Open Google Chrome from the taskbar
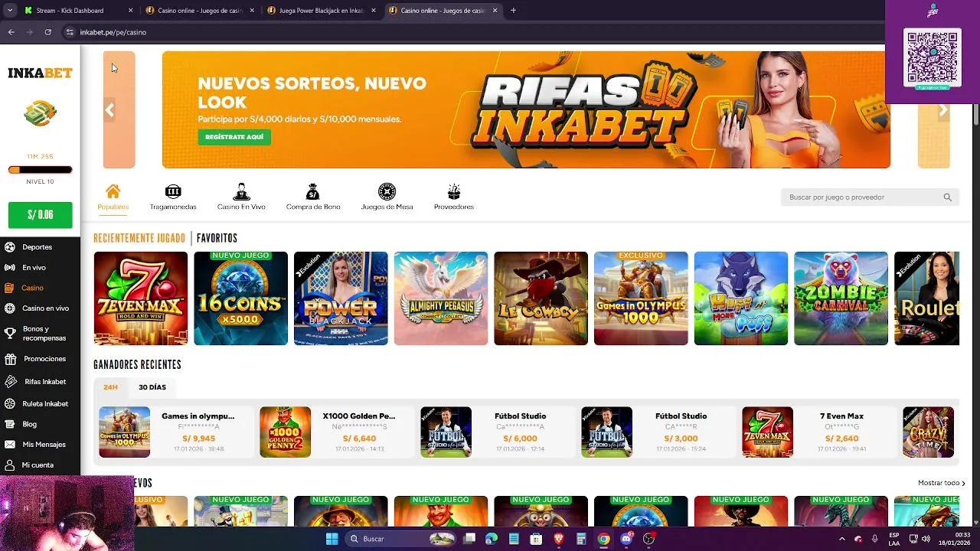The height and width of the screenshot is (551, 980). tap(603, 539)
